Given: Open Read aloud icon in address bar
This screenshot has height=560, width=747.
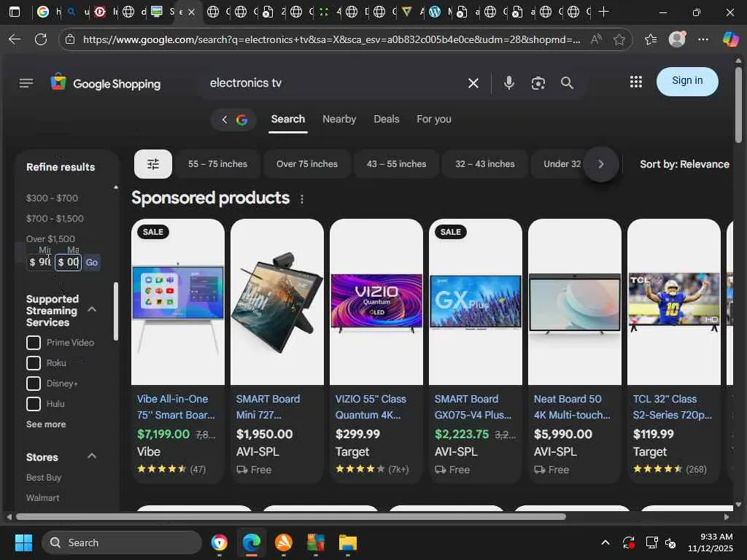Looking at the screenshot, I should 596,39.
